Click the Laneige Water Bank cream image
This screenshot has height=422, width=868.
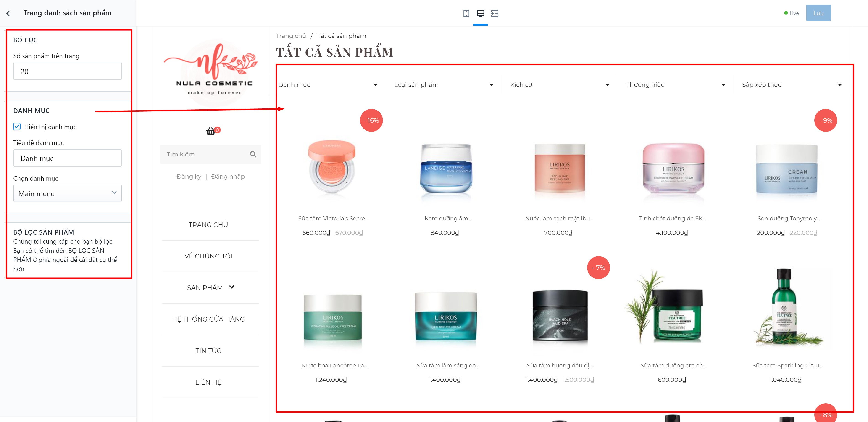click(x=446, y=170)
